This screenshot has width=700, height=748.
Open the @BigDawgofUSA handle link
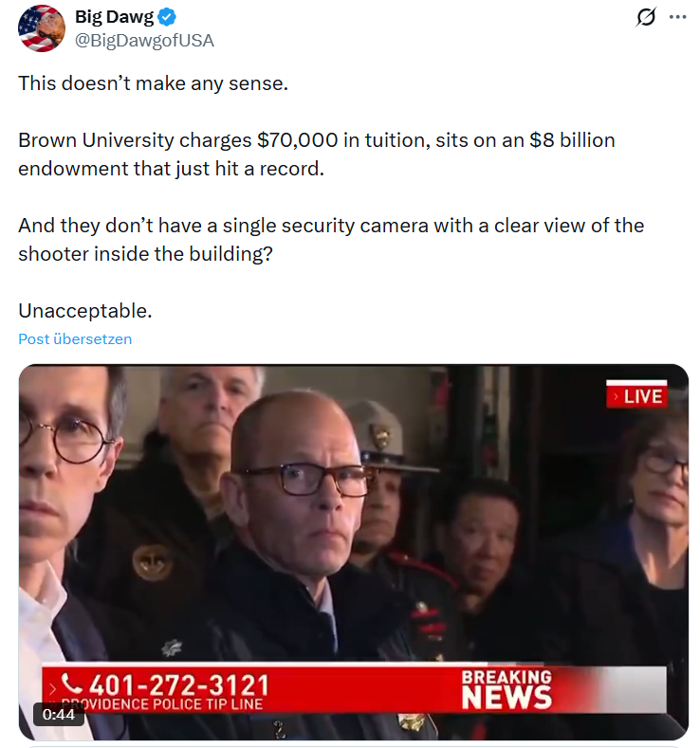pyautogui.click(x=144, y=41)
